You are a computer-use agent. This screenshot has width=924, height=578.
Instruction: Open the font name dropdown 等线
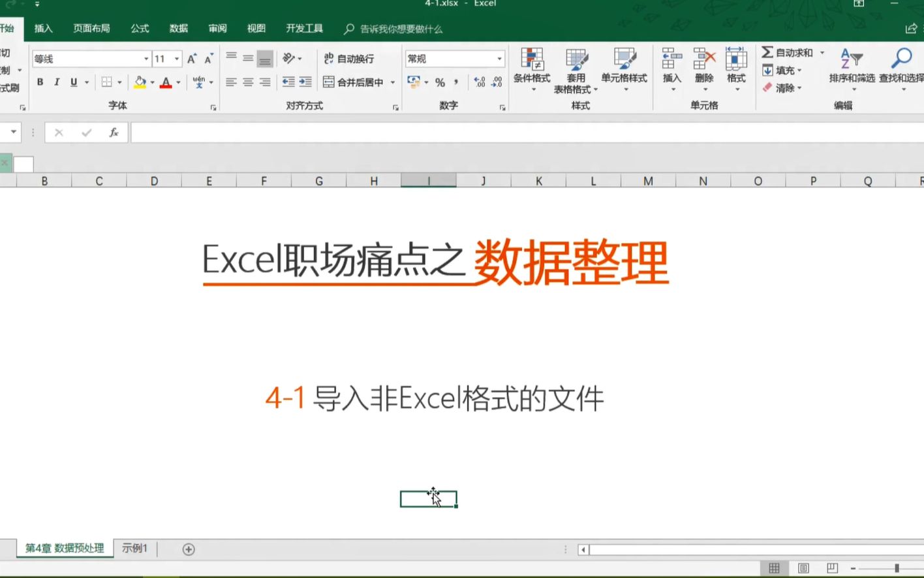click(146, 59)
